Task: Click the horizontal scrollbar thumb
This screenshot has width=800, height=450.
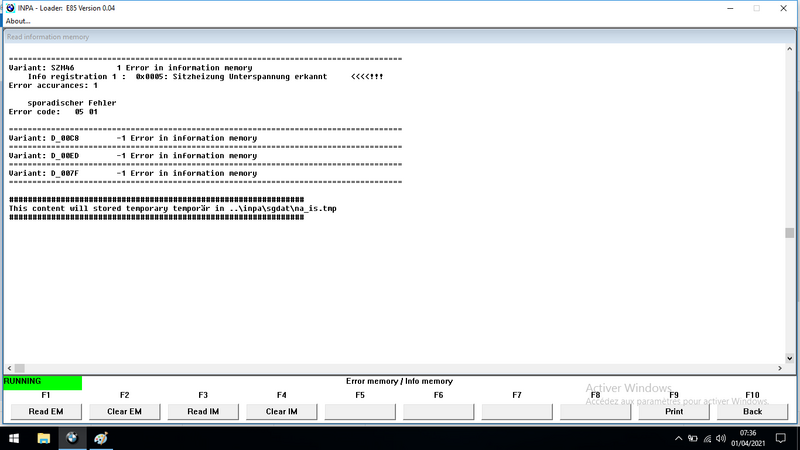Action: pos(19,368)
